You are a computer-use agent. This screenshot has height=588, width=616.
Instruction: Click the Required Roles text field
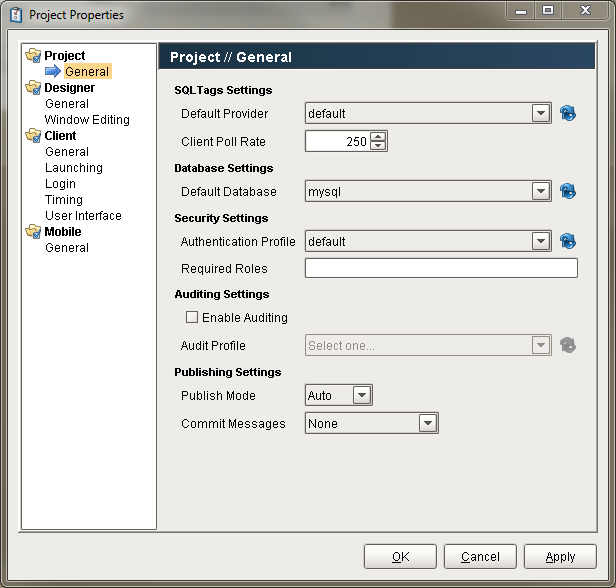(441, 268)
